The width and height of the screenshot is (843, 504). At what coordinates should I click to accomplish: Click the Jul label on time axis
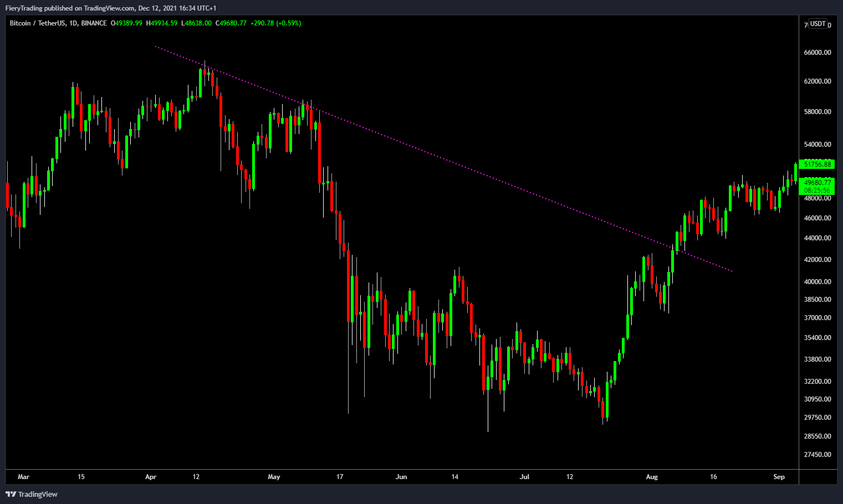pyautogui.click(x=525, y=476)
